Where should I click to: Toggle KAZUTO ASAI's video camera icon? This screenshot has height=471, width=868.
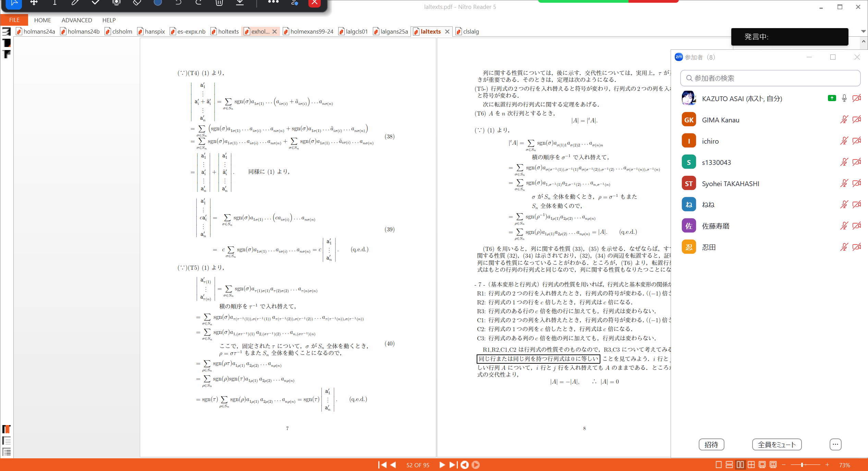pyautogui.click(x=857, y=98)
